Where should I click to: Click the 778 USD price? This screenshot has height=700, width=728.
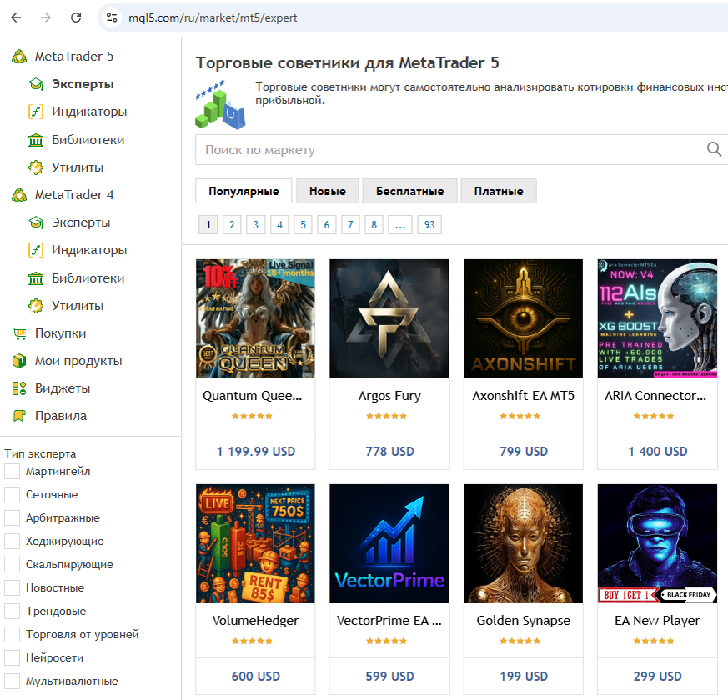[x=389, y=452]
